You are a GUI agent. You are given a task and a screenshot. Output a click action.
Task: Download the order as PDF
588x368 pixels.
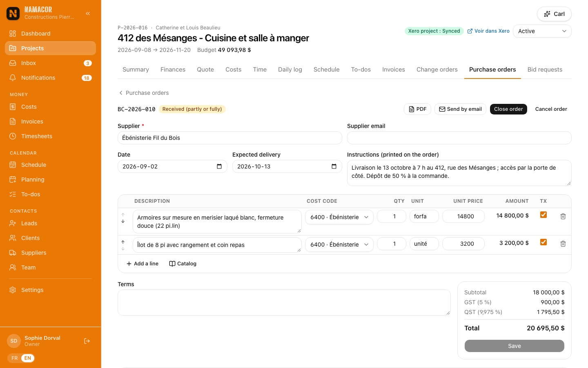click(x=417, y=109)
